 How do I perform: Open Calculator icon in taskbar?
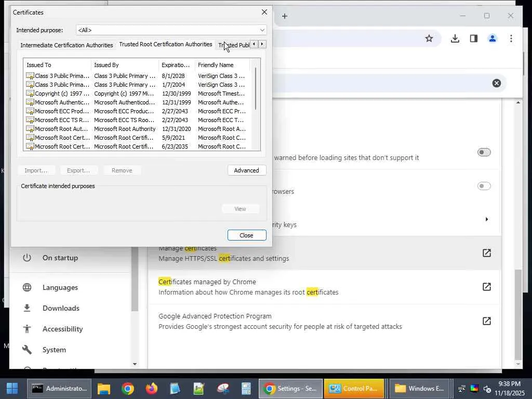tap(246, 389)
